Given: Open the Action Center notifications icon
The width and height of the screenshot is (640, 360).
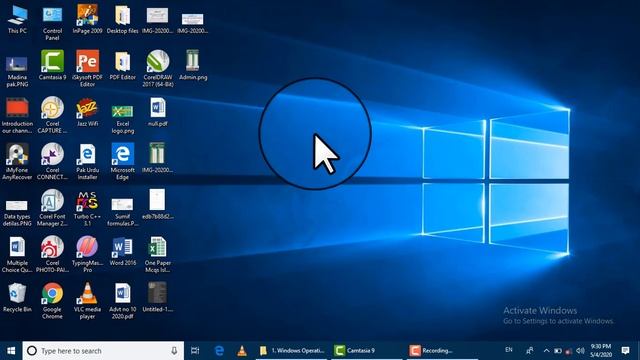Looking at the screenshot, I should (x=625, y=351).
